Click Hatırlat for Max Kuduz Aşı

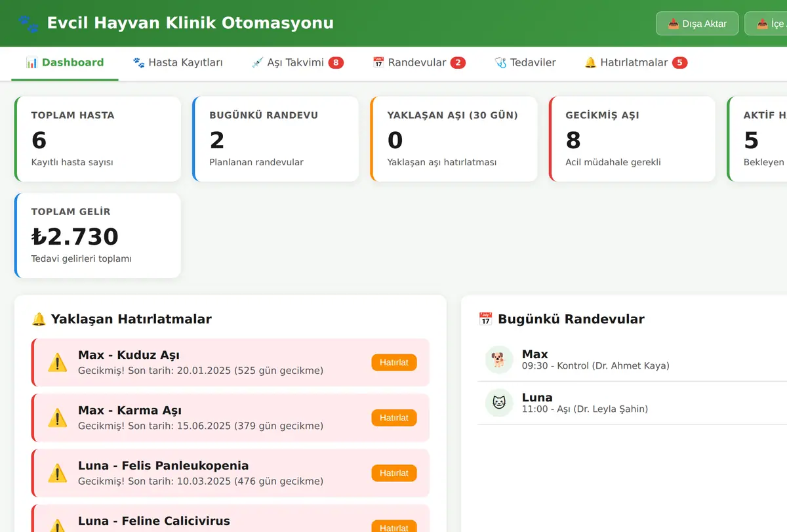click(394, 362)
